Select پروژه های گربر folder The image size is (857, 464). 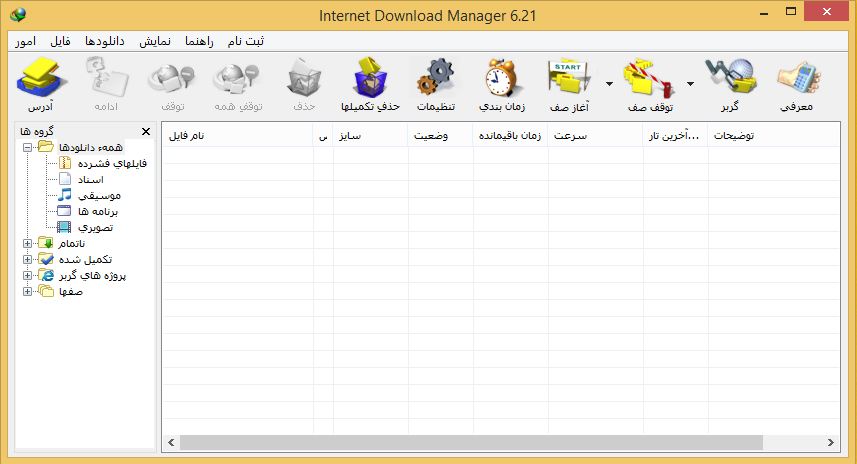[x=92, y=275]
